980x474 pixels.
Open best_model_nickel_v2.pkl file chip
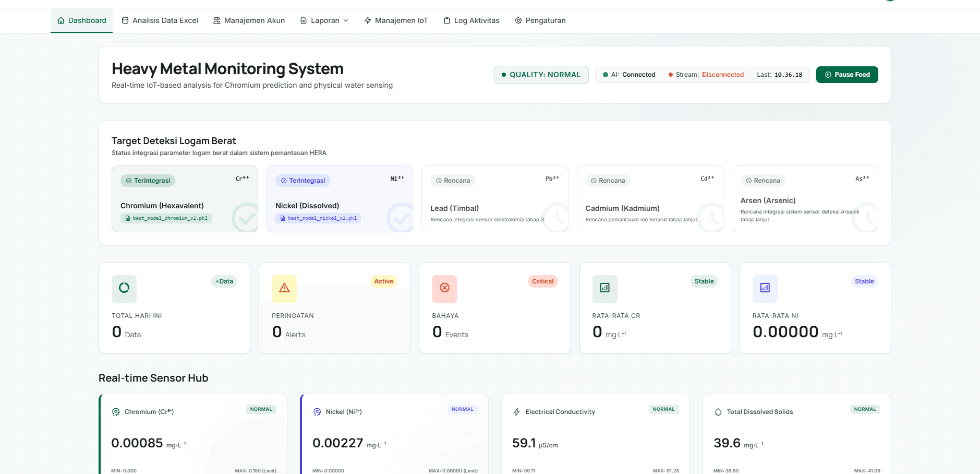click(318, 218)
